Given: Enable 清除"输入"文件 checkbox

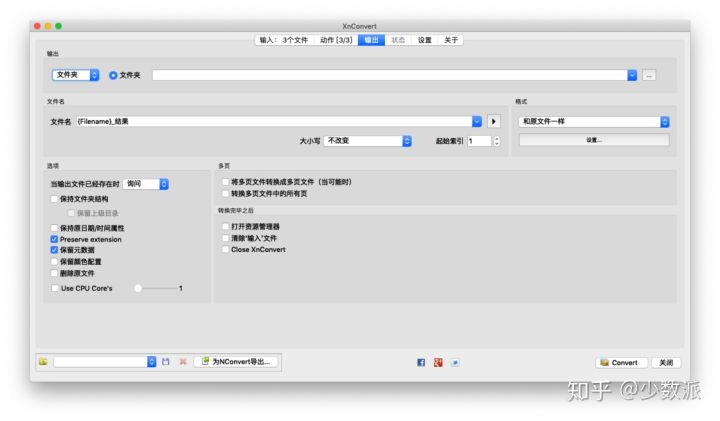Looking at the screenshot, I should click(x=225, y=238).
